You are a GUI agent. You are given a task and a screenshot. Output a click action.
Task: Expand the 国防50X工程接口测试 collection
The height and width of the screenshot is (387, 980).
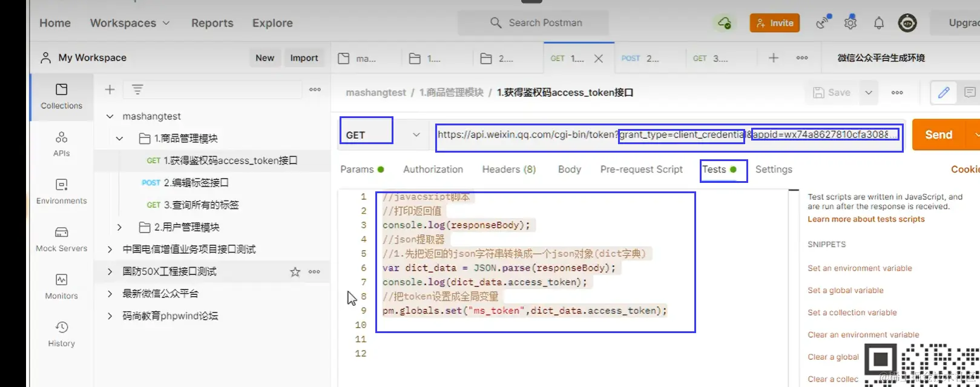coord(110,272)
